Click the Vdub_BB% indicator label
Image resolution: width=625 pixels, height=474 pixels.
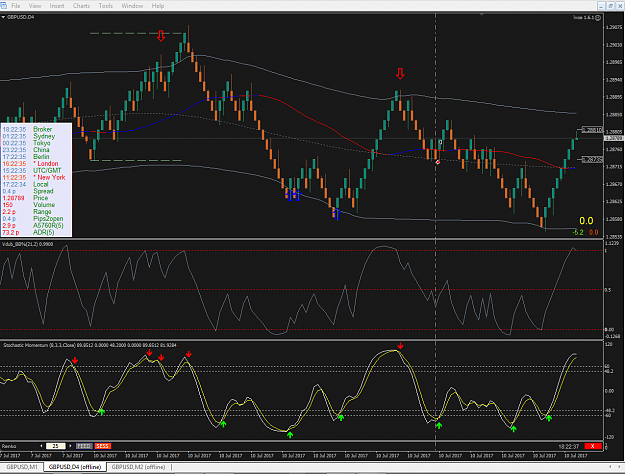pyautogui.click(x=28, y=244)
